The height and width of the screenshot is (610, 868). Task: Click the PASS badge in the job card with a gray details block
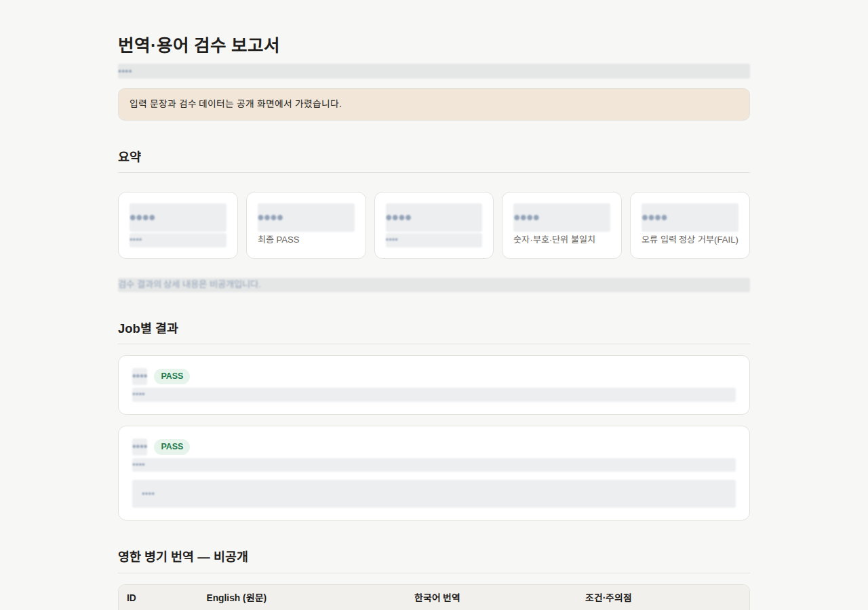pyautogui.click(x=172, y=447)
